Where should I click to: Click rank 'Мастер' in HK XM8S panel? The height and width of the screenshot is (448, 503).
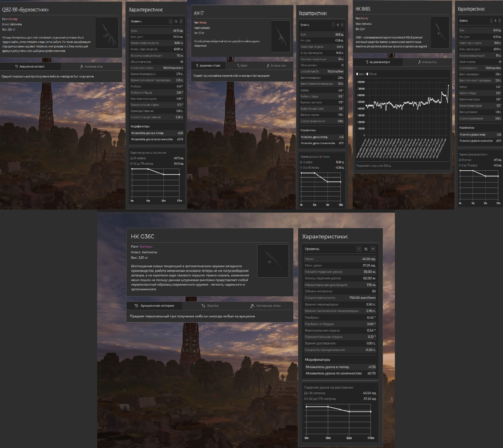pyautogui.click(x=365, y=18)
